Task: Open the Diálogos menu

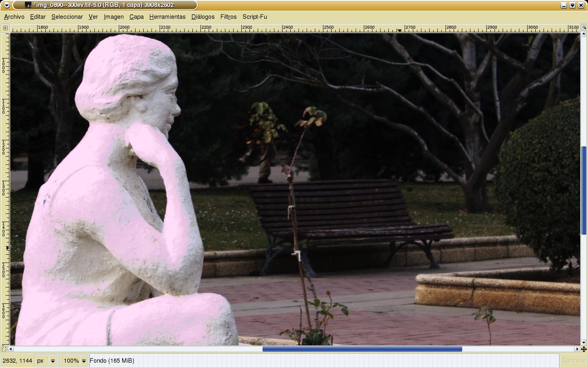Action: [x=203, y=17]
